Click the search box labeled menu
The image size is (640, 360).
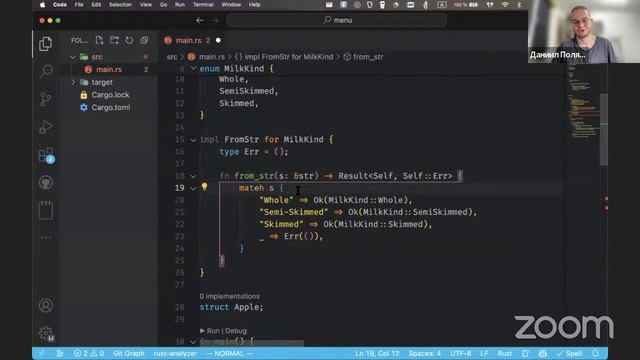[337, 20]
